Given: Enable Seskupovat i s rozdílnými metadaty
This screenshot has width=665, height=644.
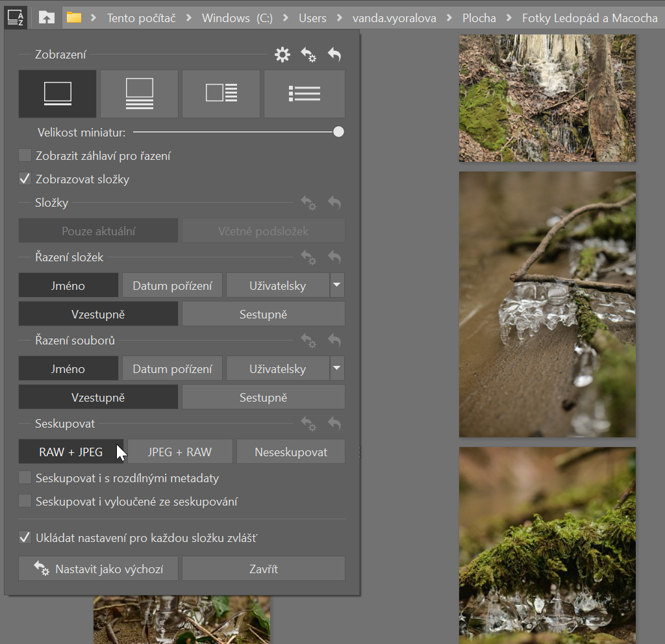Looking at the screenshot, I should pos(25,478).
